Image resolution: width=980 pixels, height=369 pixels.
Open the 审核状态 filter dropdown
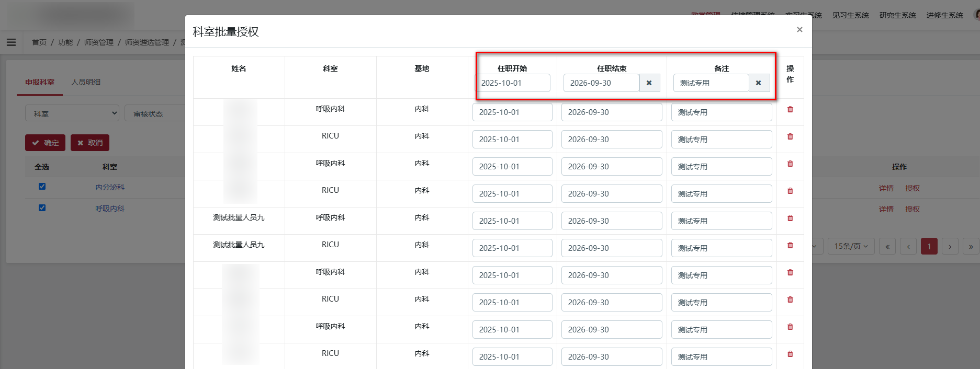click(155, 113)
